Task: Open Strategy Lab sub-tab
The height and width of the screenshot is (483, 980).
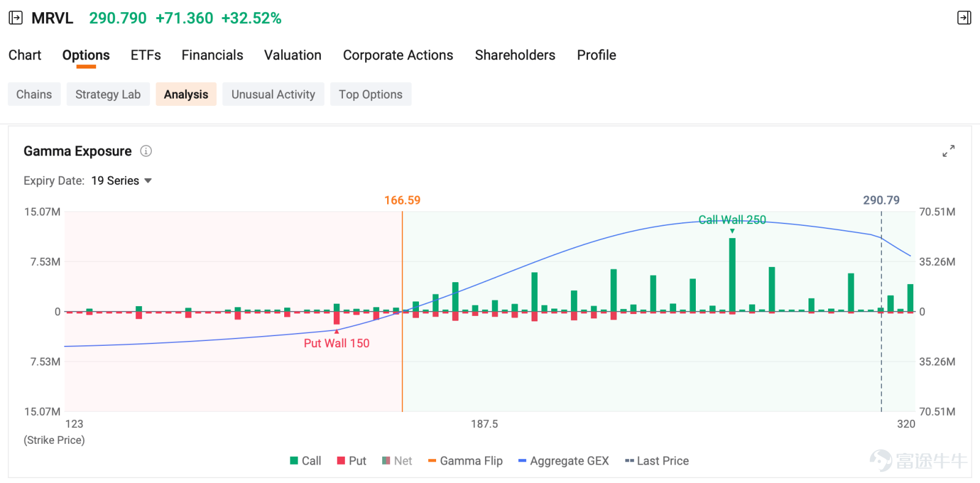Action: pos(108,94)
